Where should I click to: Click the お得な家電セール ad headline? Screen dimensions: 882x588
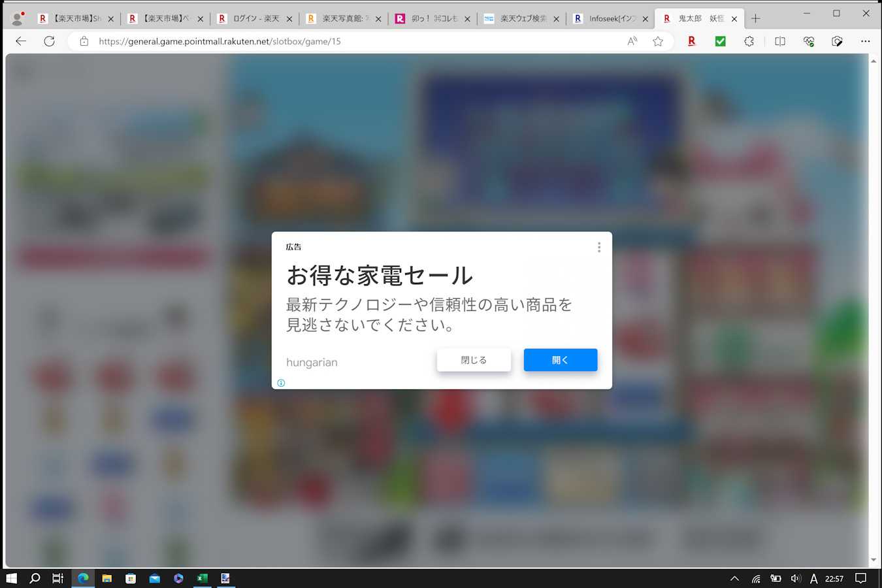380,276
